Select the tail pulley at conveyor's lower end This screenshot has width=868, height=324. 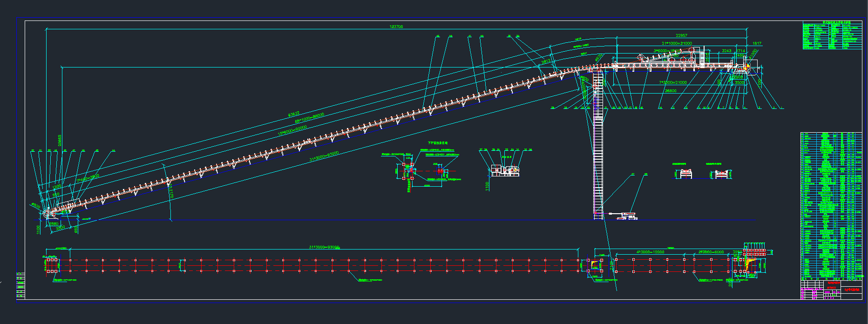pos(48,213)
